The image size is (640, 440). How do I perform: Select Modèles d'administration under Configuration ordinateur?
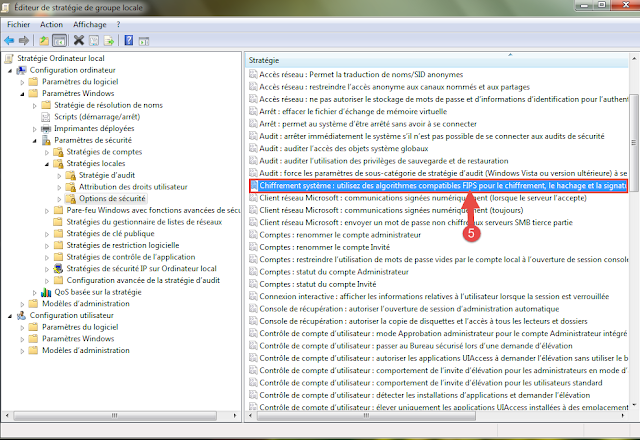(x=86, y=304)
